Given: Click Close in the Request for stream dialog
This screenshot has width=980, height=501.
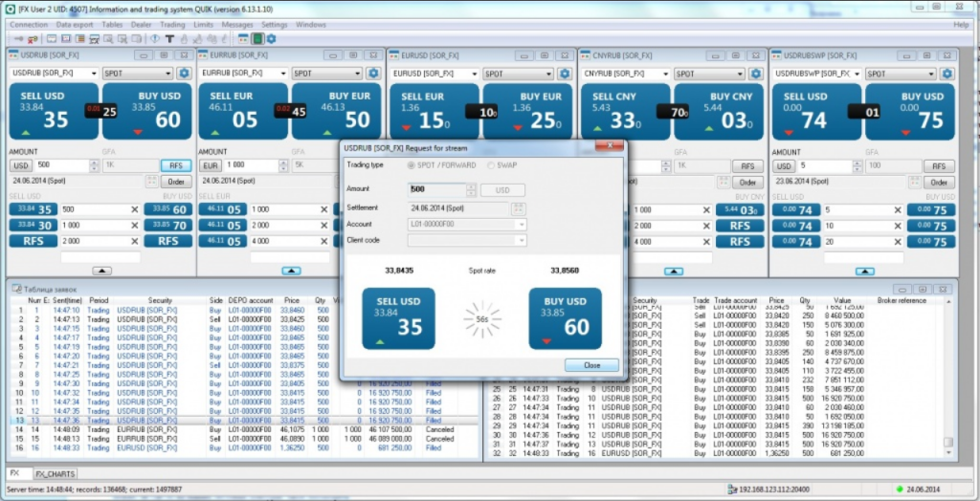Looking at the screenshot, I should tap(591, 365).
